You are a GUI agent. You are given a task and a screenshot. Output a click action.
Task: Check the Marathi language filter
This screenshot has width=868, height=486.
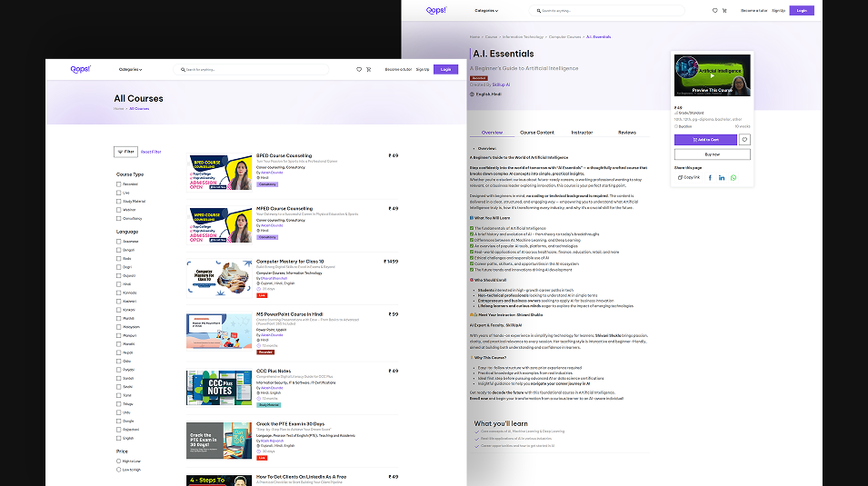[x=118, y=318]
